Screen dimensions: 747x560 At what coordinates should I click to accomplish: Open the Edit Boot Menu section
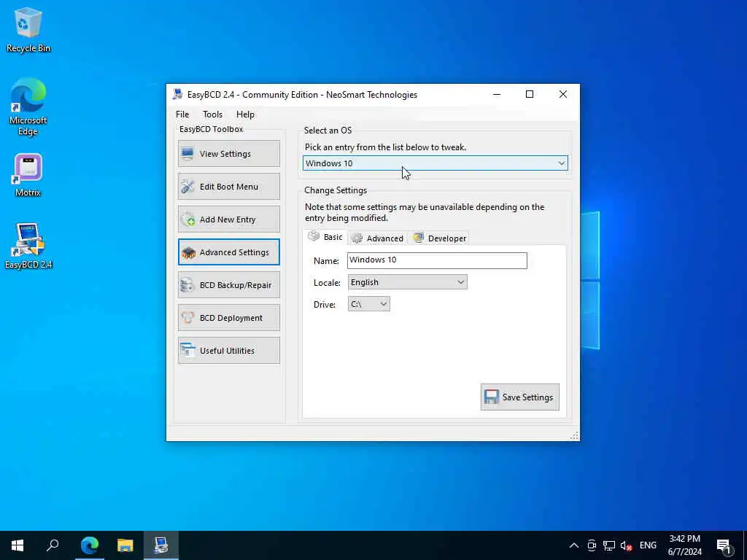point(228,186)
